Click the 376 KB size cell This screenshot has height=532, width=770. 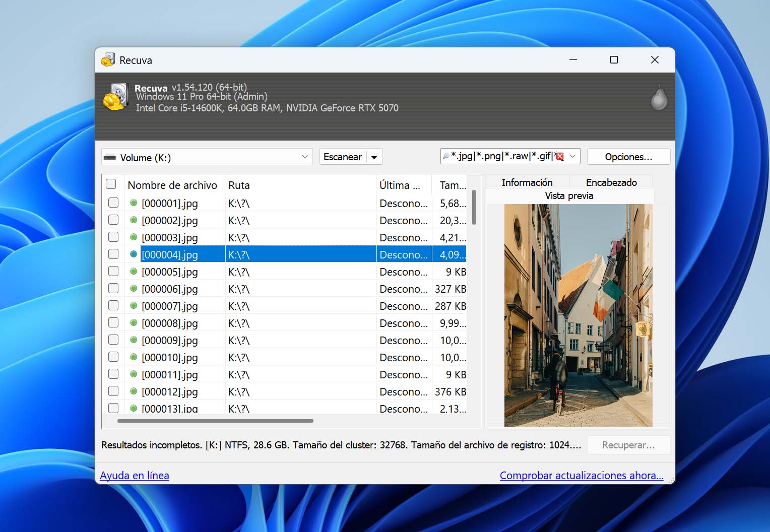451,392
